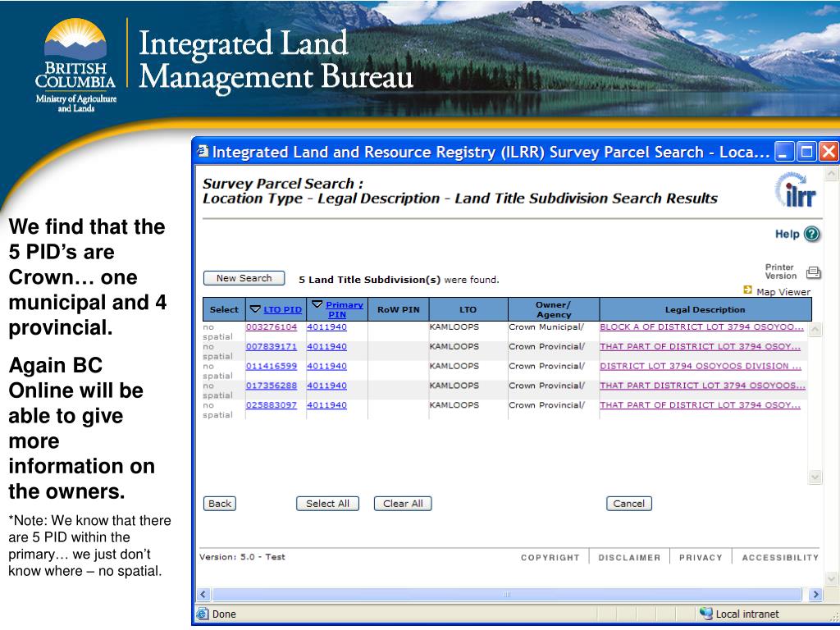840x630 pixels.
Task: Click KAMLOOPS in the 003276104 row
Action: tap(454, 326)
